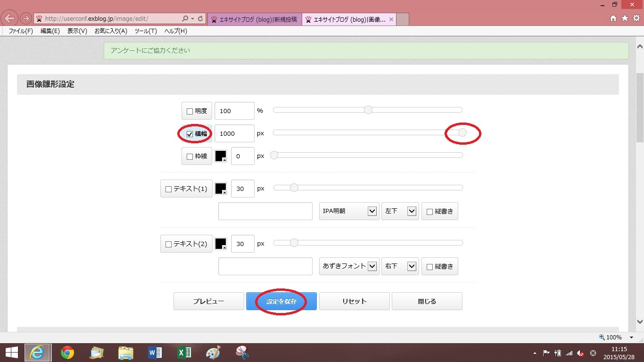The height and width of the screenshot is (362, 644).
Task: Click the network signal tray icon
Action: [x=569, y=353]
